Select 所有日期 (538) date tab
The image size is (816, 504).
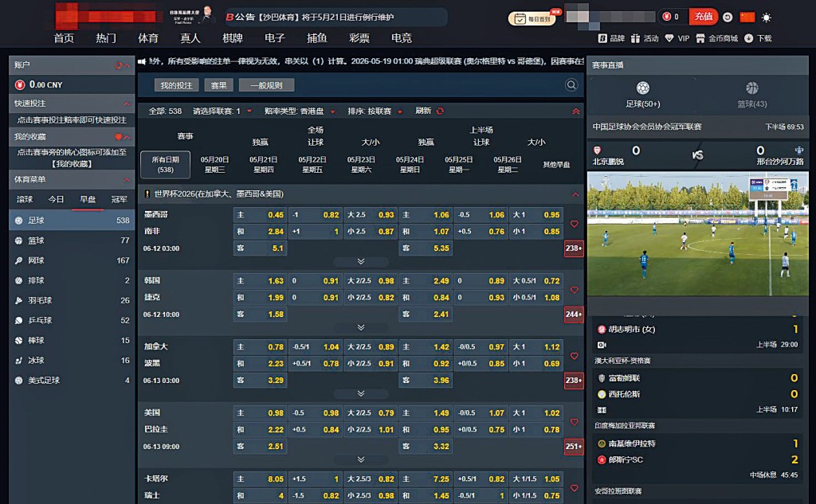[x=166, y=164]
